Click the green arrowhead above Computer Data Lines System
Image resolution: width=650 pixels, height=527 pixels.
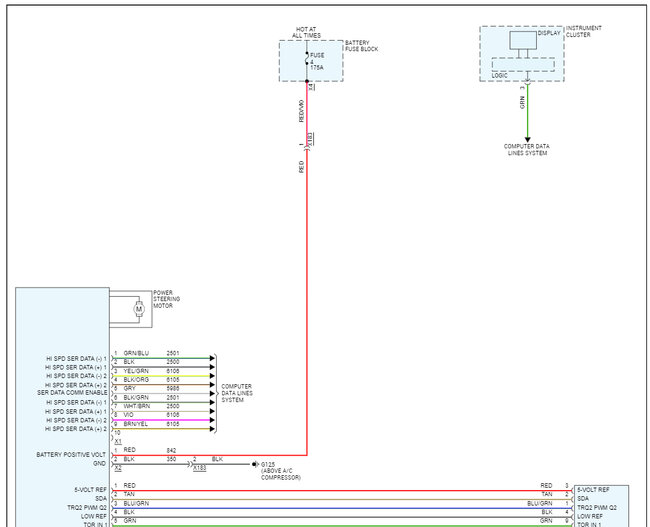(527, 140)
